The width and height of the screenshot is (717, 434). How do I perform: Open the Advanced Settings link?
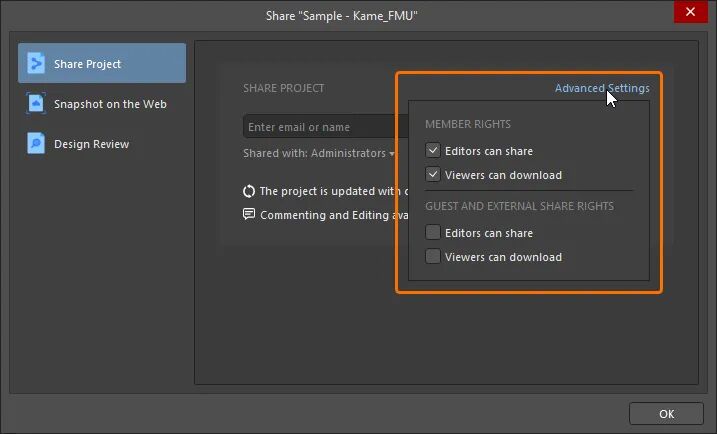point(602,88)
